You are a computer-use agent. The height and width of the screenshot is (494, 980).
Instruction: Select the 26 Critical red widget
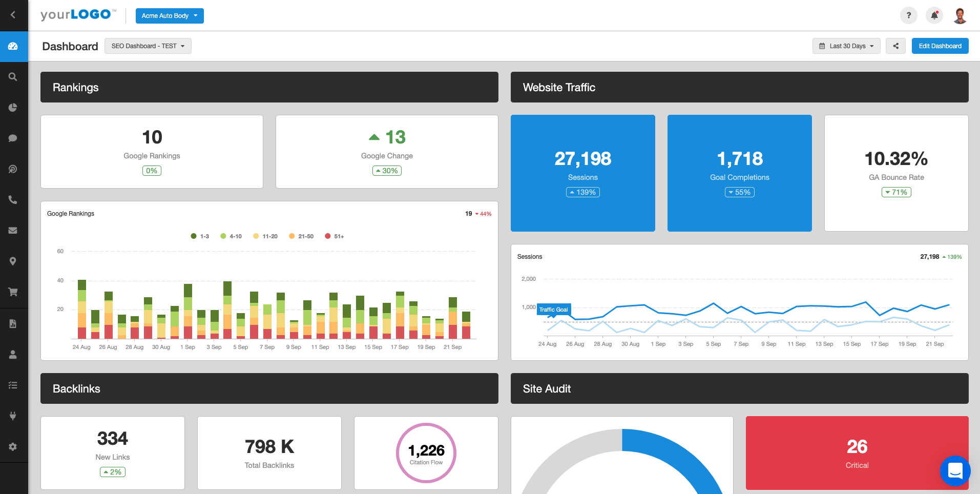click(857, 453)
